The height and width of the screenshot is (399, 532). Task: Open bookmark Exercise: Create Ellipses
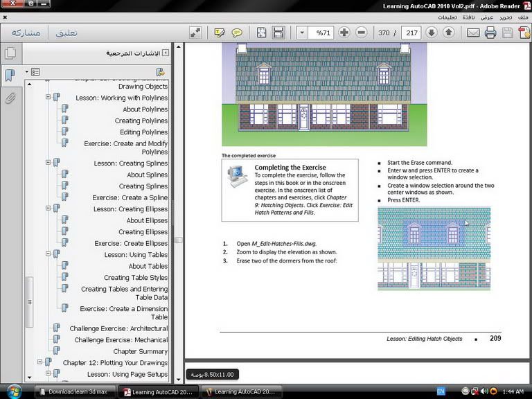[x=131, y=243]
